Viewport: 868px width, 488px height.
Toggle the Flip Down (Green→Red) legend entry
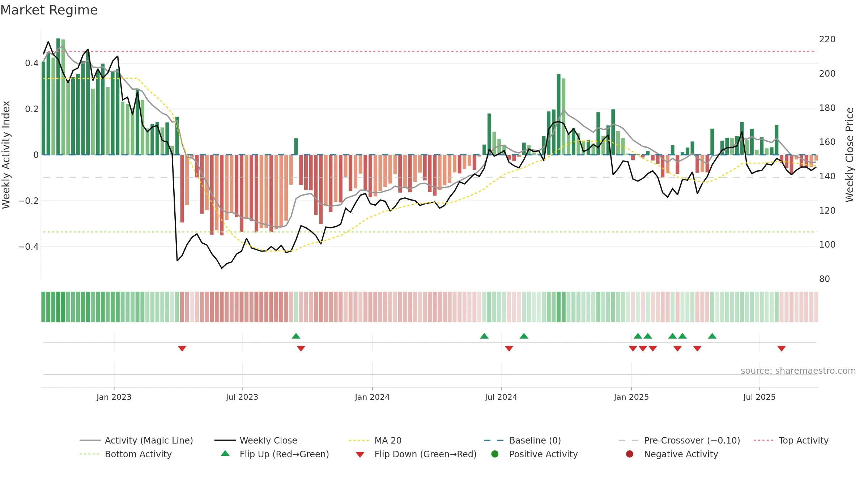pos(416,454)
